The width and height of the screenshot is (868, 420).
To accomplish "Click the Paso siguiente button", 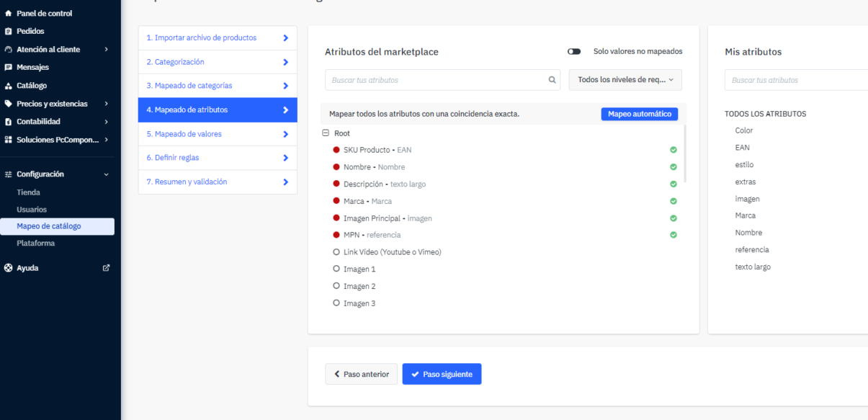I will pos(442,374).
